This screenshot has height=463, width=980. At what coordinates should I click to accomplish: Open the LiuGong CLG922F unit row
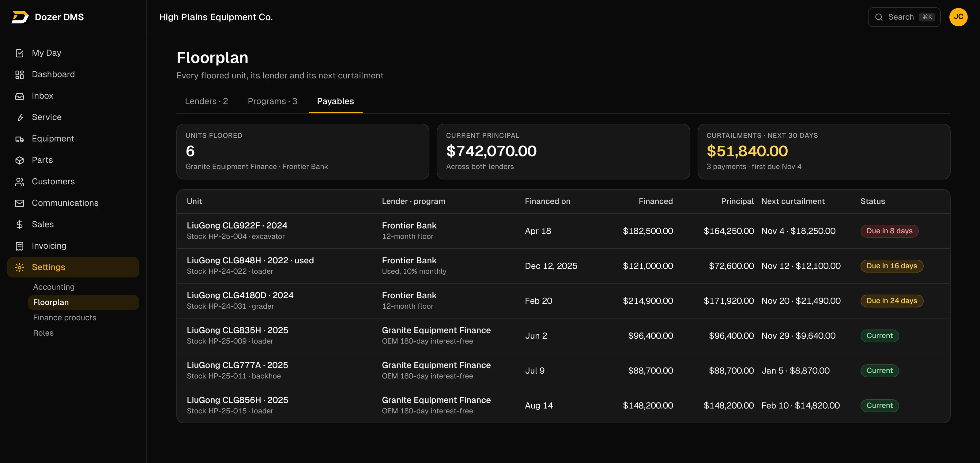(563, 231)
